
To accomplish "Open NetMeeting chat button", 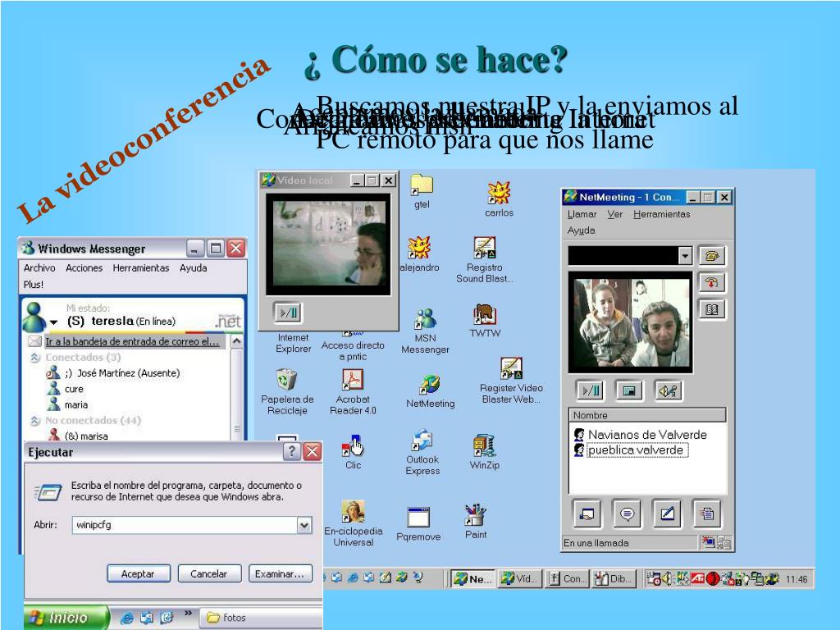I will [x=627, y=514].
